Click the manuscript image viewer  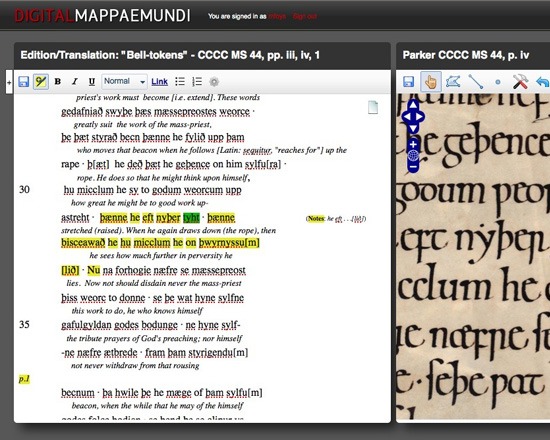(473, 256)
